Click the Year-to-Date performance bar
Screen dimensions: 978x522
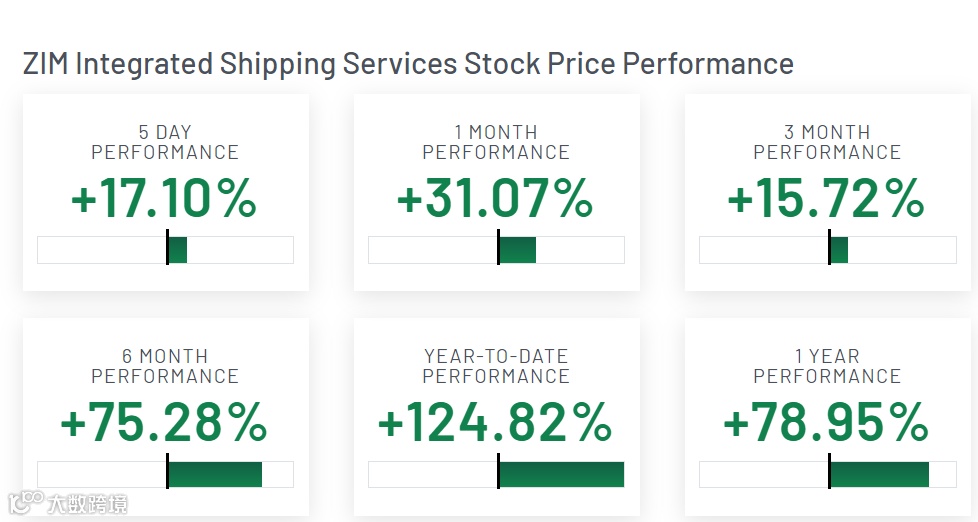[496, 474]
